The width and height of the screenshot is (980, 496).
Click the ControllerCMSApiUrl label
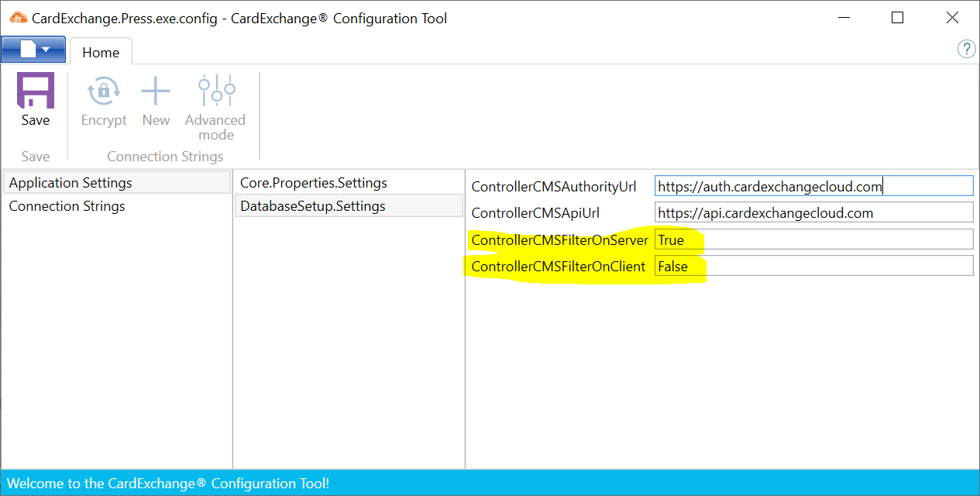[x=535, y=213]
